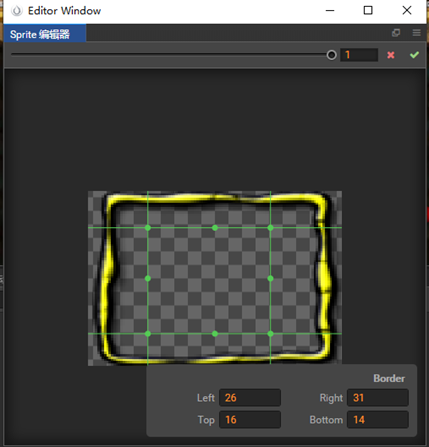Click the Cocos logo in title bar
This screenshot has height=447, width=429.
tap(17, 11)
